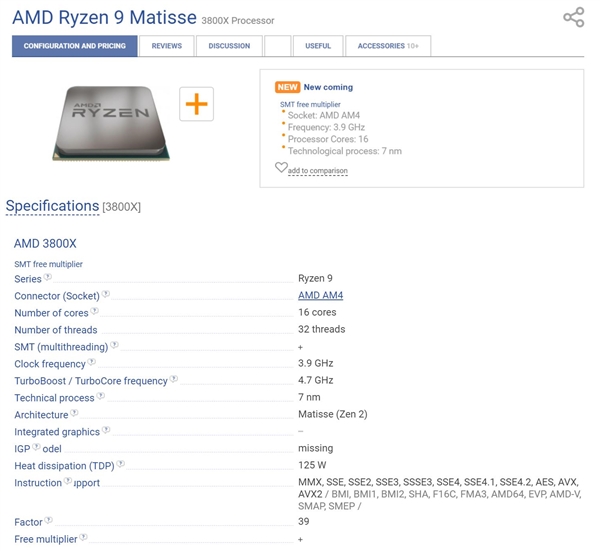
Task: Switch to the Discussion tab
Action: [x=229, y=46]
